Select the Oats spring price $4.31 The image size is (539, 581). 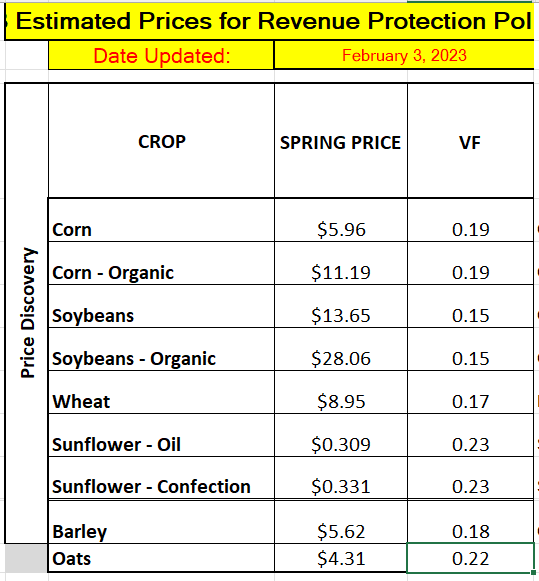tap(341, 558)
